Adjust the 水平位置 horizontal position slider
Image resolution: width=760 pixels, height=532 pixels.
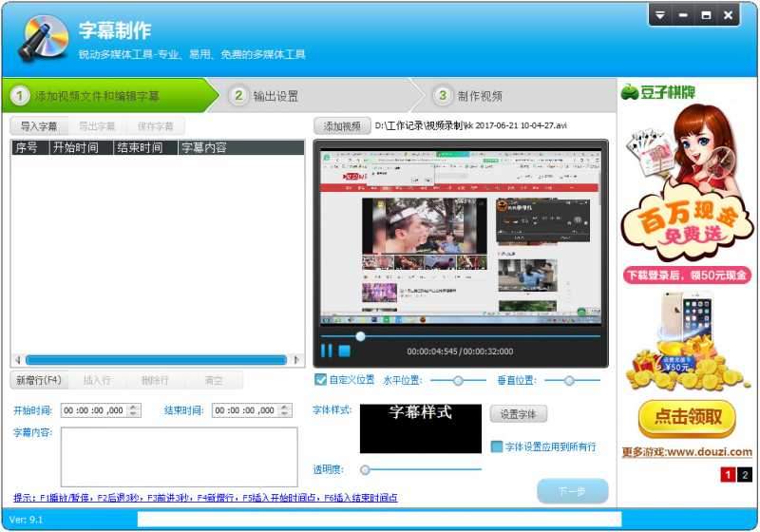point(458,381)
